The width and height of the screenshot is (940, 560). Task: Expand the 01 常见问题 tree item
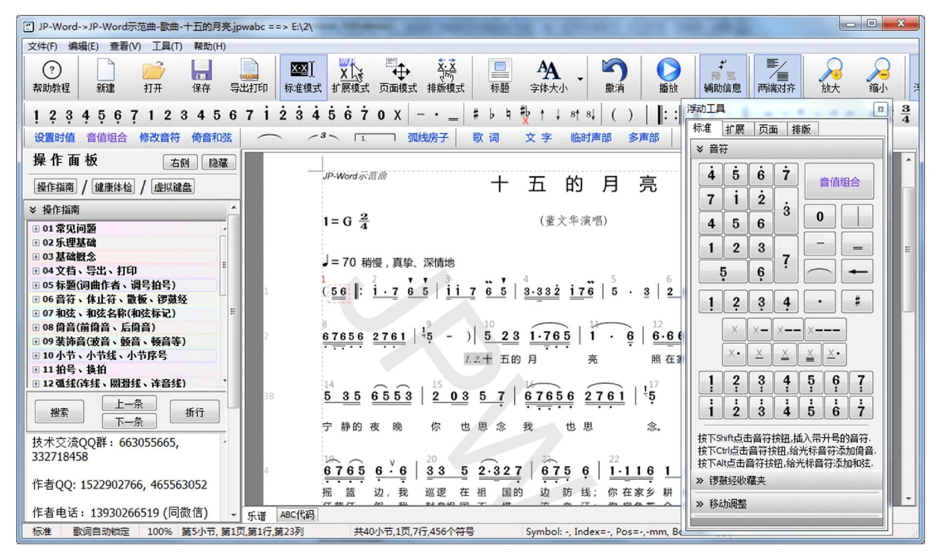[x=36, y=229]
